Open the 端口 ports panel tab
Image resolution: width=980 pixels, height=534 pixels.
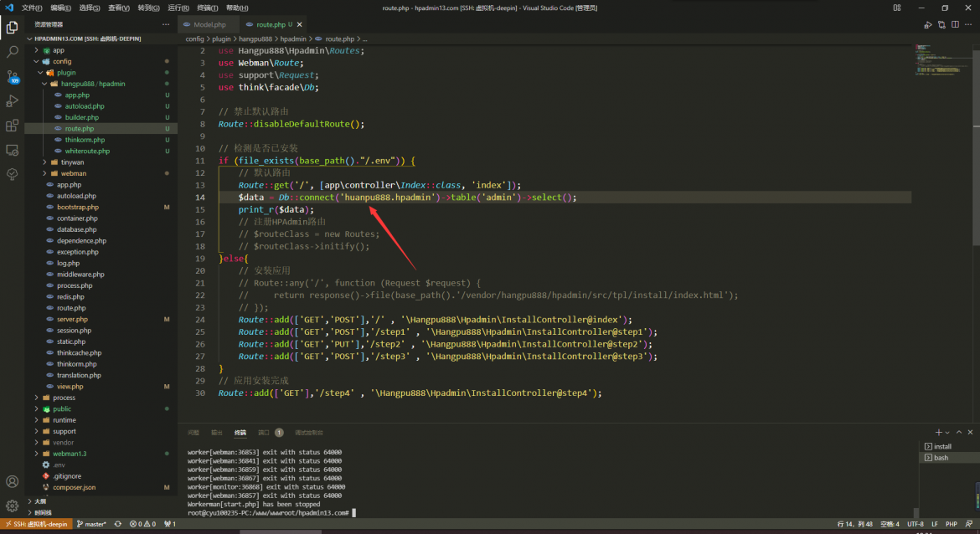pyautogui.click(x=271, y=432)
